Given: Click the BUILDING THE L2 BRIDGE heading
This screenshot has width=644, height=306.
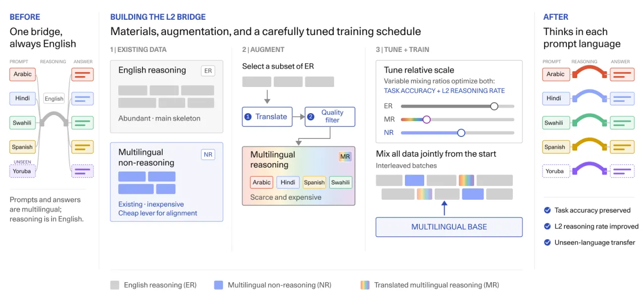Looking at the screenshot, I should click(x=158, y=17).
